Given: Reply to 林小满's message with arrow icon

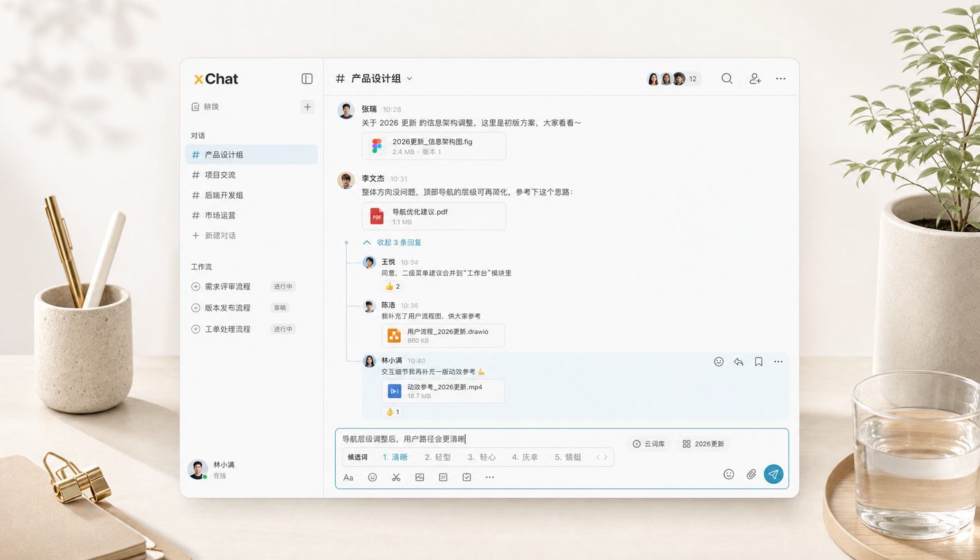Looking at the screenshot, I should coord(738,362).
